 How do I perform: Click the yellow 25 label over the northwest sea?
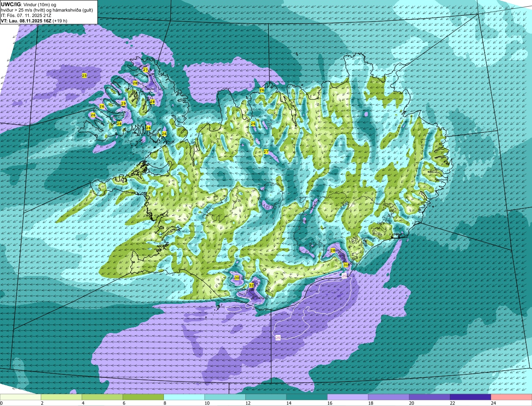(84, 76)
